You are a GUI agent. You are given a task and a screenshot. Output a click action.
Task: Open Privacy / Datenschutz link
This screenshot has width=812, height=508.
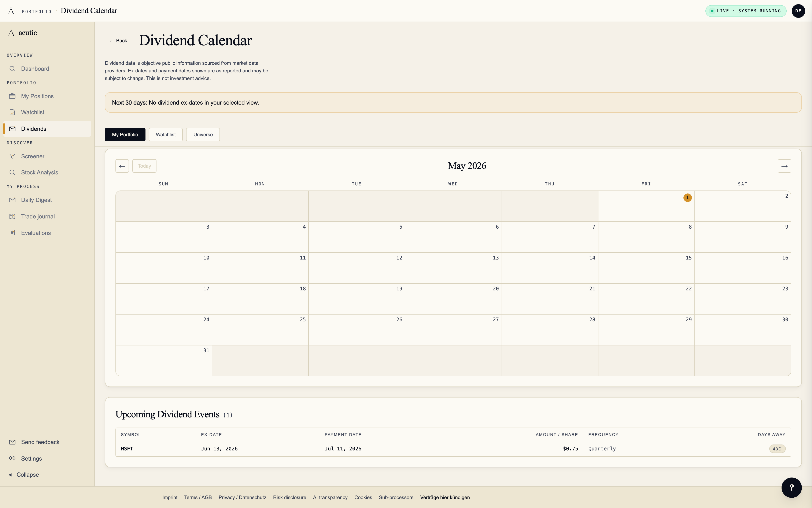click(242, 497)
